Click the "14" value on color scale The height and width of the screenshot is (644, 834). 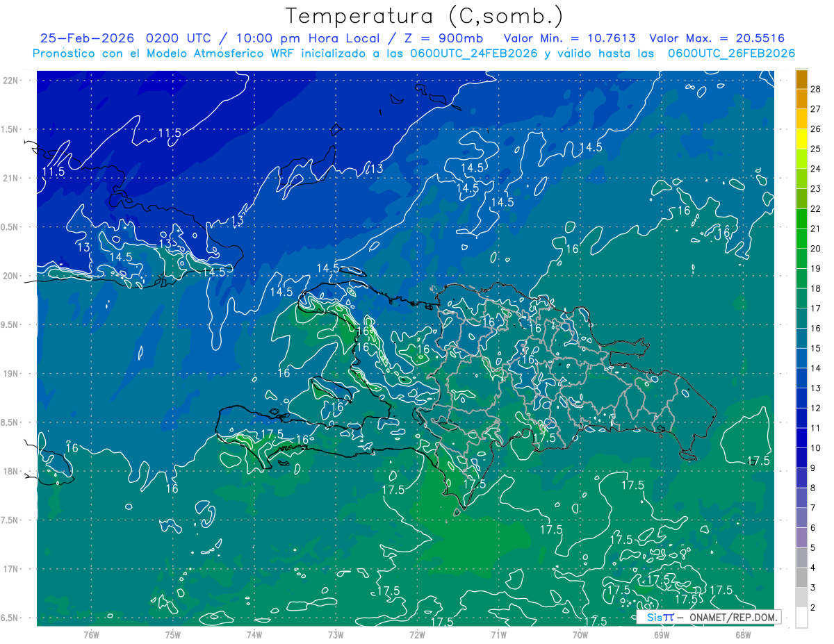pos(816,368)
